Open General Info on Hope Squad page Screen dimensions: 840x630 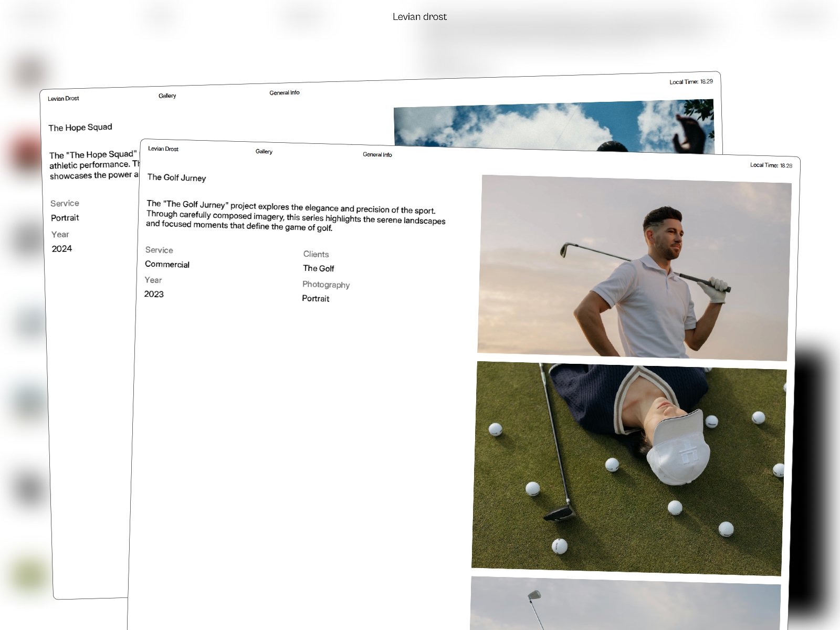(x=285, y=92)
